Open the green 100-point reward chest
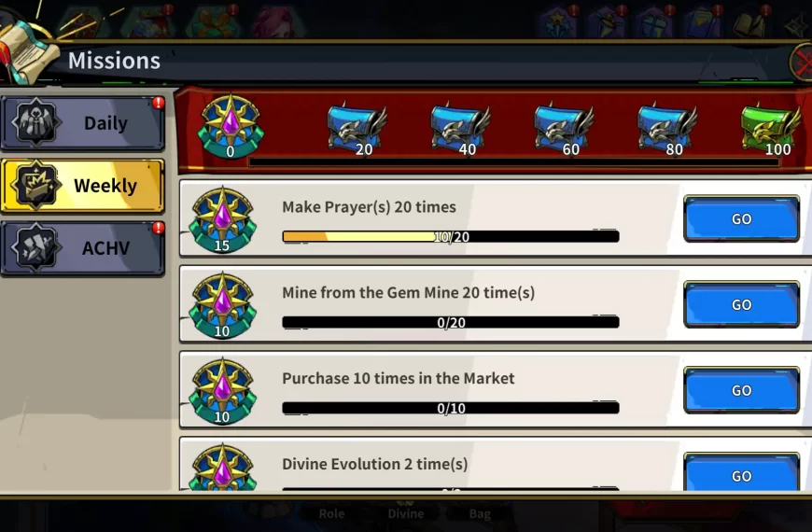This screenshot has height=532, width=812. [x=771, y=128]
